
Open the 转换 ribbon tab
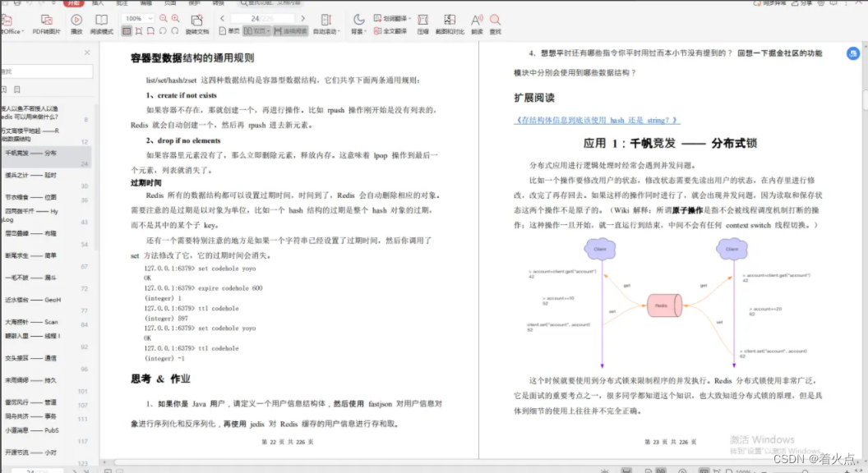(219, 3)
